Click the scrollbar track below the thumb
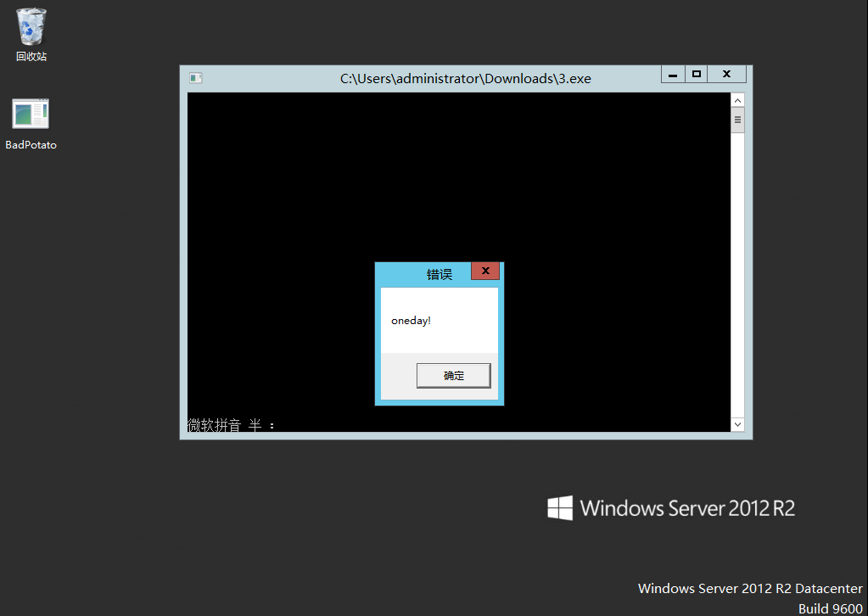This screenshot has width=868, height=616. click(x=736, y=272)
